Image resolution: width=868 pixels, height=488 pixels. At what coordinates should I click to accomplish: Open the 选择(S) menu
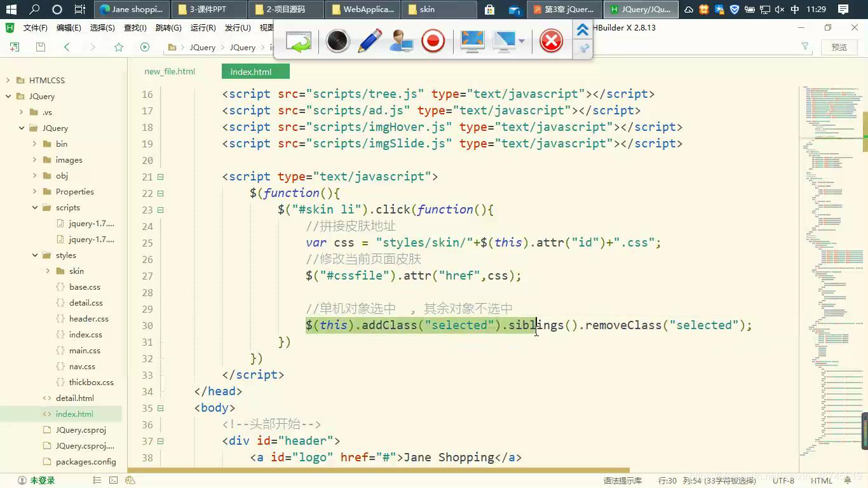tap(102, 28)
